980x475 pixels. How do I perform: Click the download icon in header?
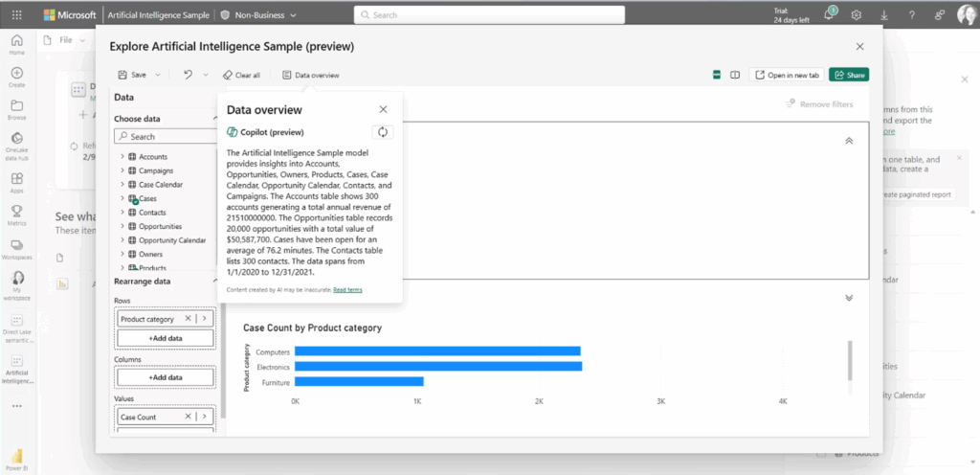point(884,15)
